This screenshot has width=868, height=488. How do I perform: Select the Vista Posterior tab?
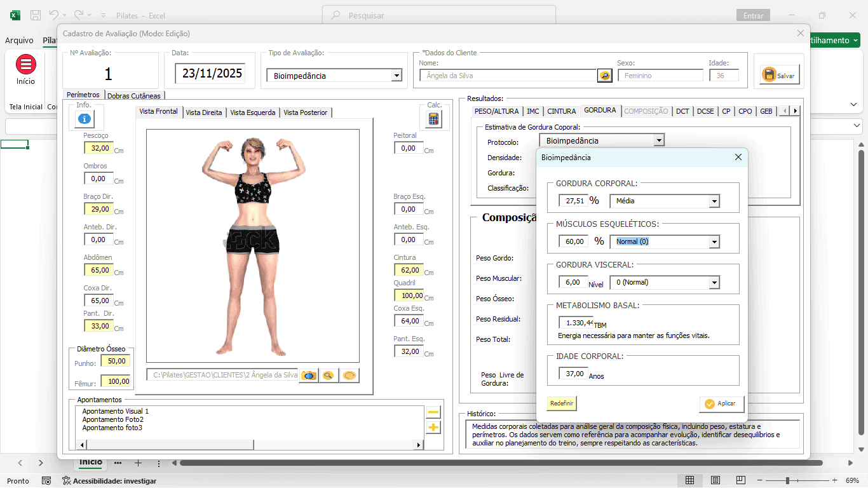[x=306, y=112]
